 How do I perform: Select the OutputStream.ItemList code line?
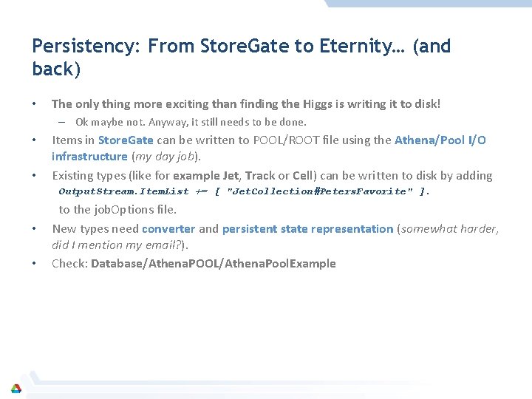coord(245,191)
